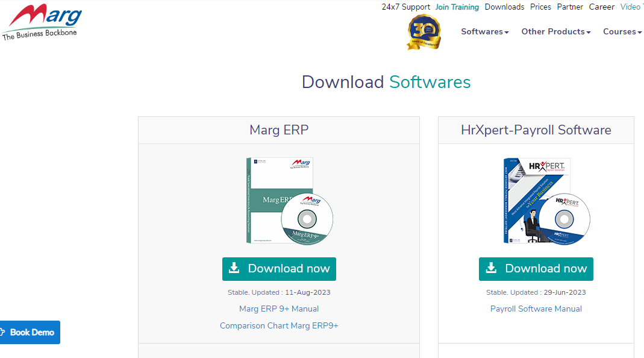Expand the Courses dropdown menu
This screenshot has height=358, width=644.
pyautogui.click(x=622, y=32)
